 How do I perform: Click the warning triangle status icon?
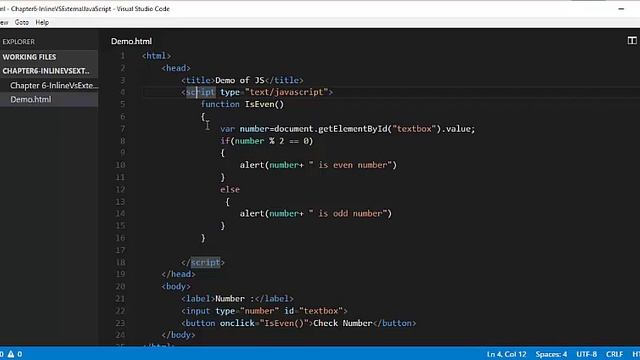click(11, 354)
